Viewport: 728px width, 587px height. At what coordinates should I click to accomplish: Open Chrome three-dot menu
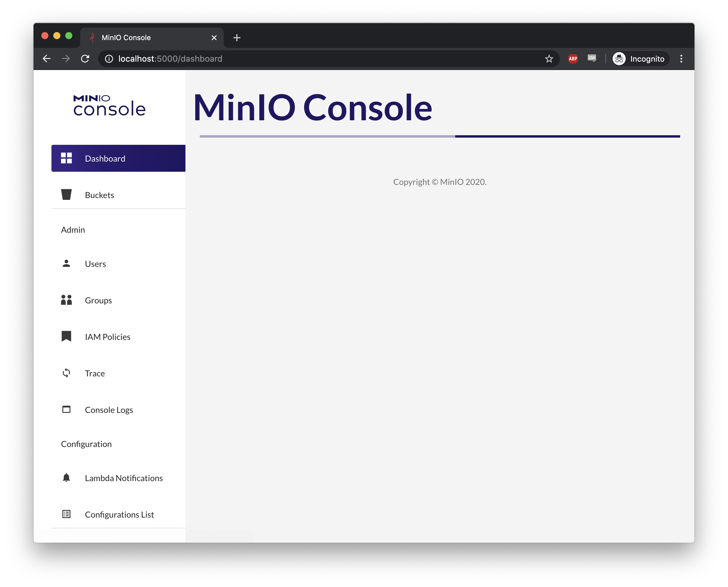(681, 59)
